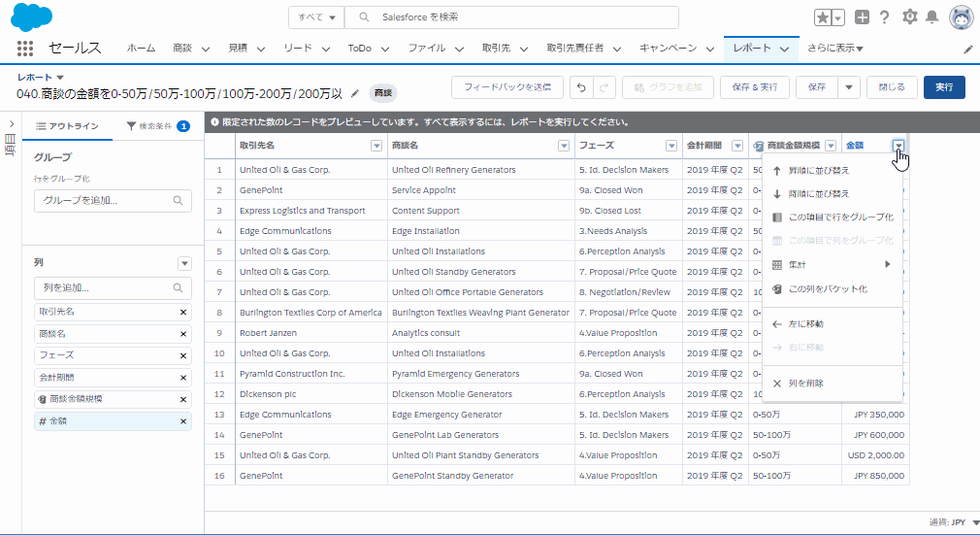Screen dimensions: 980x535
Task: Click the Salesforce cloud logo
Action: (x=31, y=17)
